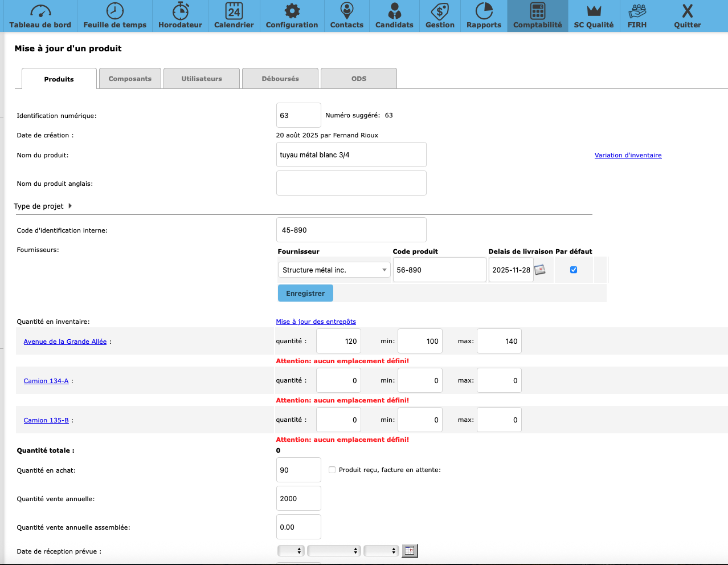Open the Variation d'inventaire link
The height and width of the screenshot is (565, 728).
click(x=628, y=155)
